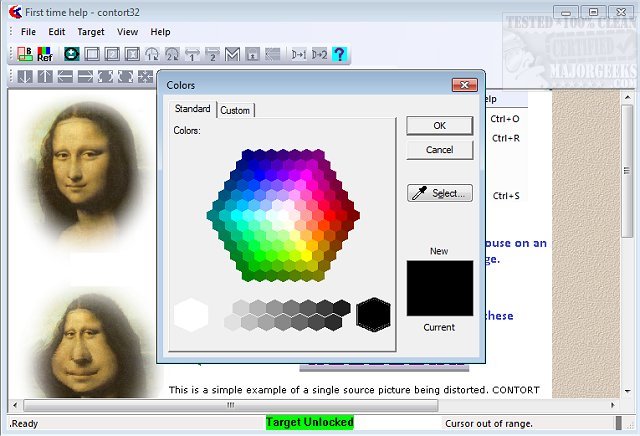Click the Select... eyedropper button

pyautogui.click(x=440, y=193)
